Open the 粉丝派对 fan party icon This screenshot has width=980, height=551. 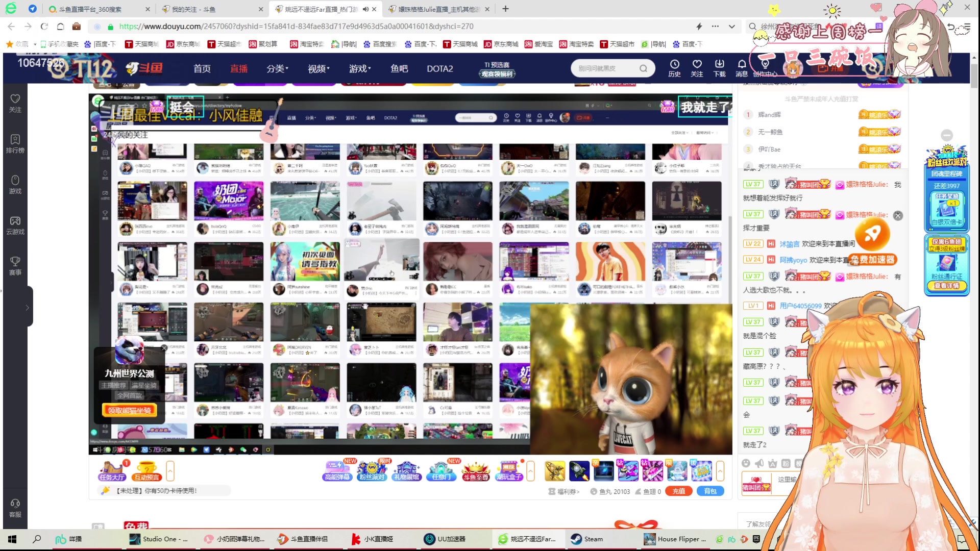click(x=372, y=471)
